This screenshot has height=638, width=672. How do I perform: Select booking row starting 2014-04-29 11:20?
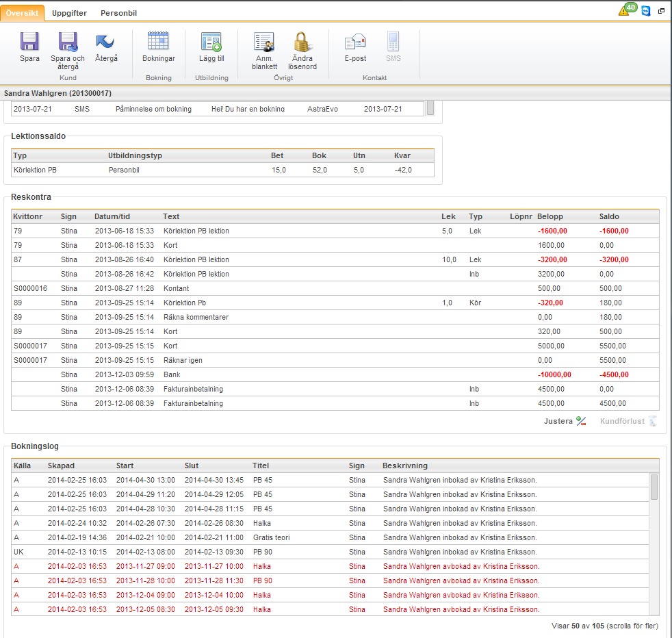pyautogui.click(x=330, y=494)
